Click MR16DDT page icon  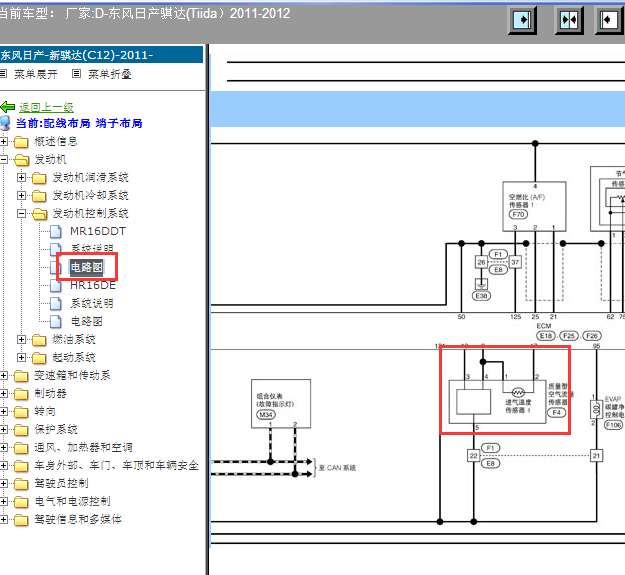[55, 232]
